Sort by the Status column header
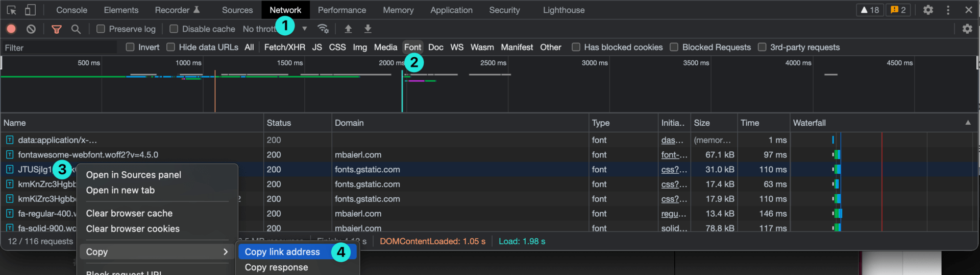Image resolution: width=980 pixels, height=275 pixels. point(298,123)
